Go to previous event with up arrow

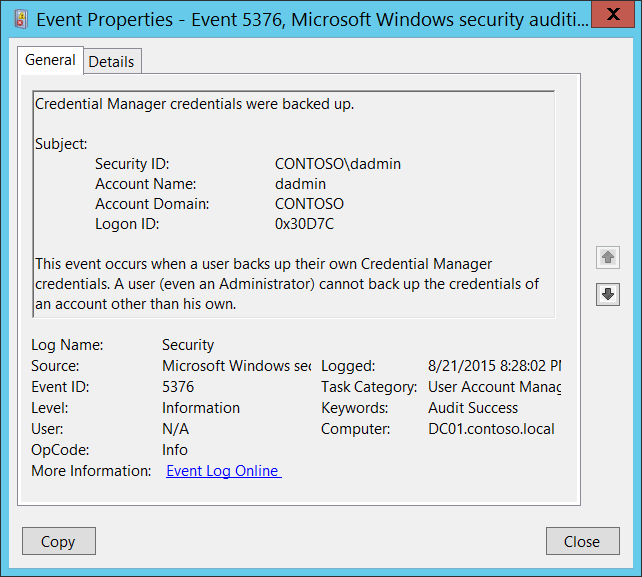point(607,258)
